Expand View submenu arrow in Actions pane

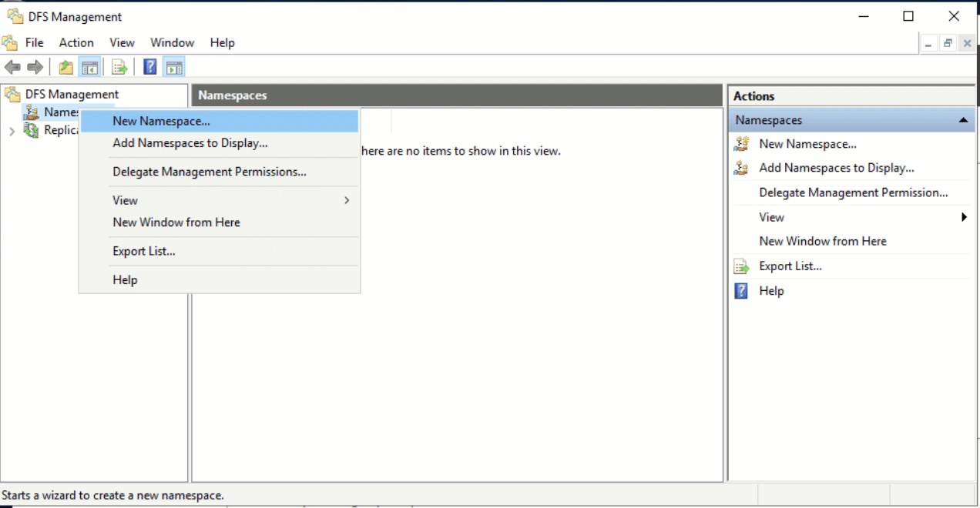[964, 217]
